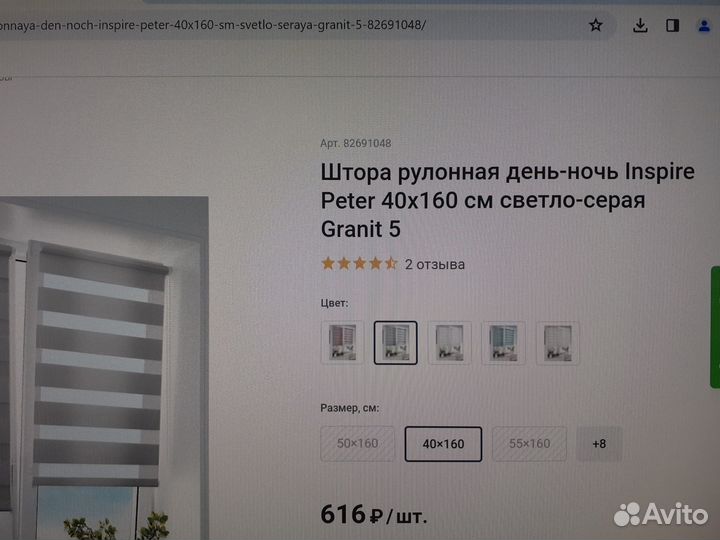Click the green side tab at right edge
Viewport: 720px width, 540px height.
click(x=715, y=327)
